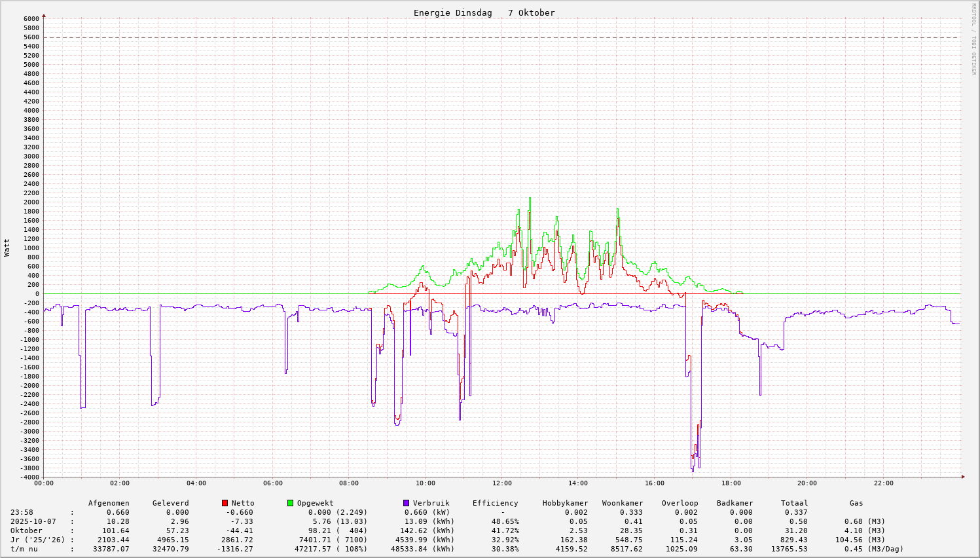Click the 'Watt' y-axis label
This screenshot has height=558, width=980.
pyautogui.click(x=7, y=248)
